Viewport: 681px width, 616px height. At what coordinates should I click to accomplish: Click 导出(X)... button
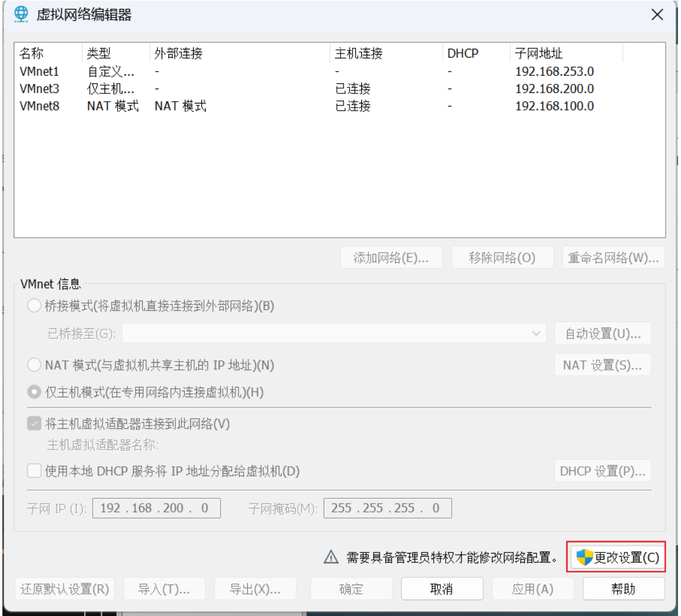pos(256,589)
